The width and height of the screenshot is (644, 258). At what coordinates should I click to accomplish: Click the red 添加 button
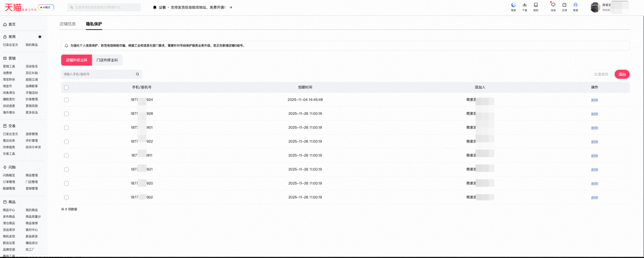click(622, 74)
